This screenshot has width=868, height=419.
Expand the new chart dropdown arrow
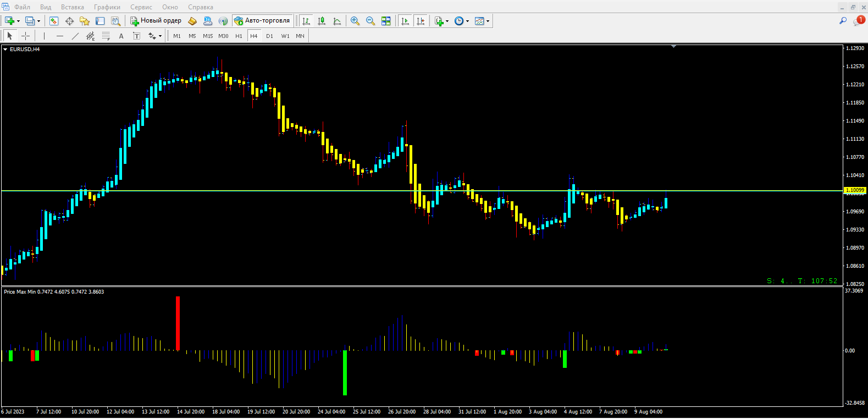coord(19,21)
